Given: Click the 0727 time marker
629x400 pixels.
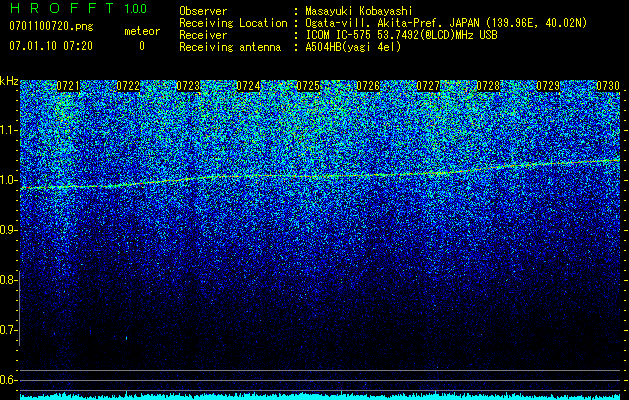Looking at the screenshot, I should point(428,86).
